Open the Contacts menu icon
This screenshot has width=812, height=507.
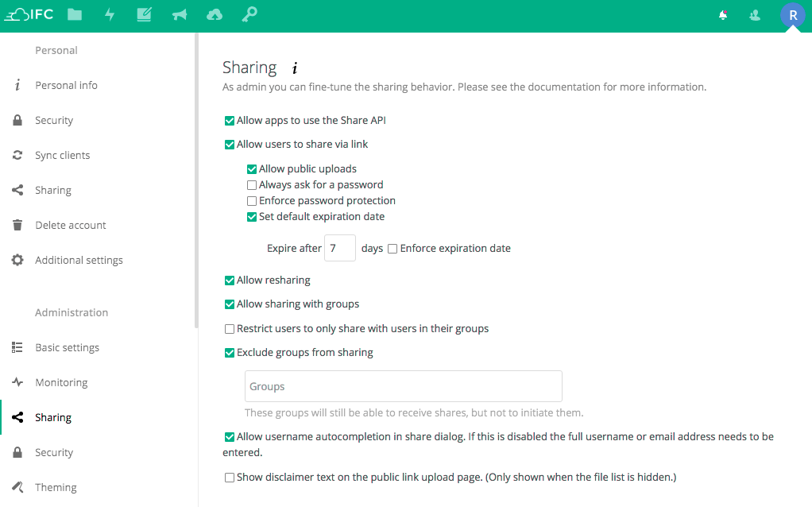coord(755,15)
